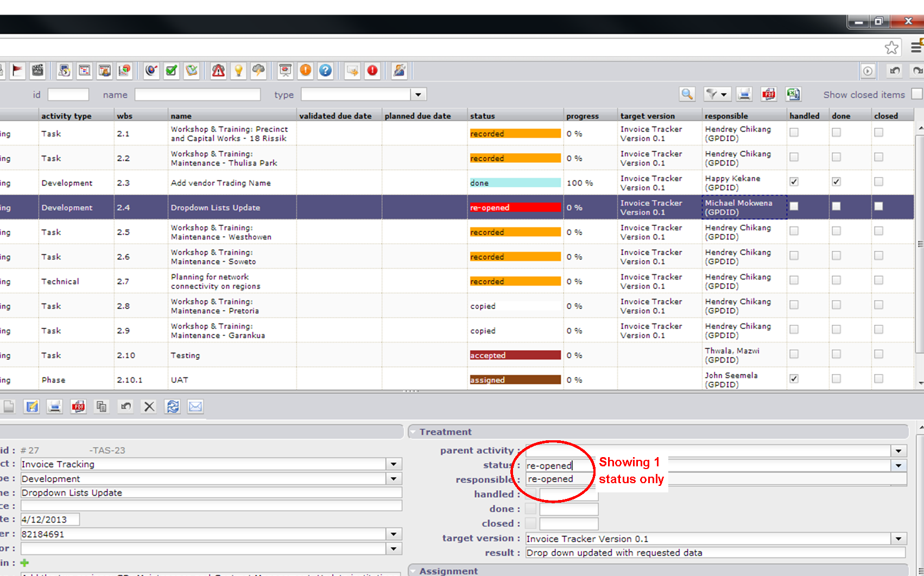Click the responsible column header
The image size is (924, 576).
726,116
